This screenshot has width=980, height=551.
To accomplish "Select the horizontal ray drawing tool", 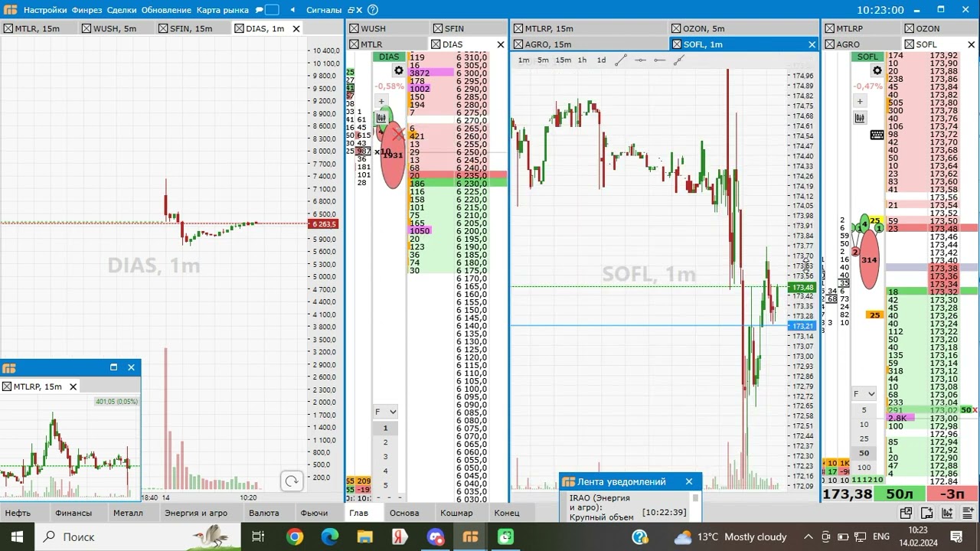I will click(659, 60).
